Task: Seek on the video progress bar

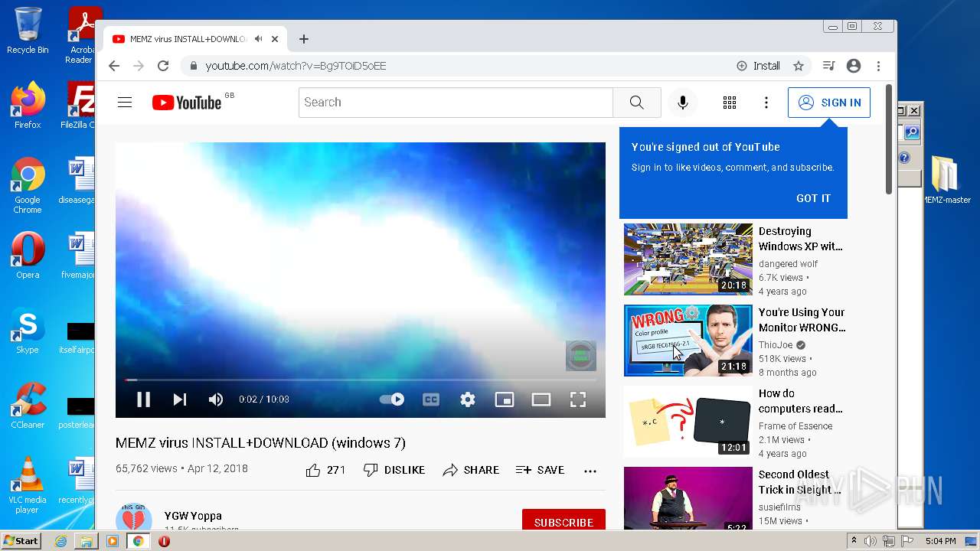Action: click(360, 380)
